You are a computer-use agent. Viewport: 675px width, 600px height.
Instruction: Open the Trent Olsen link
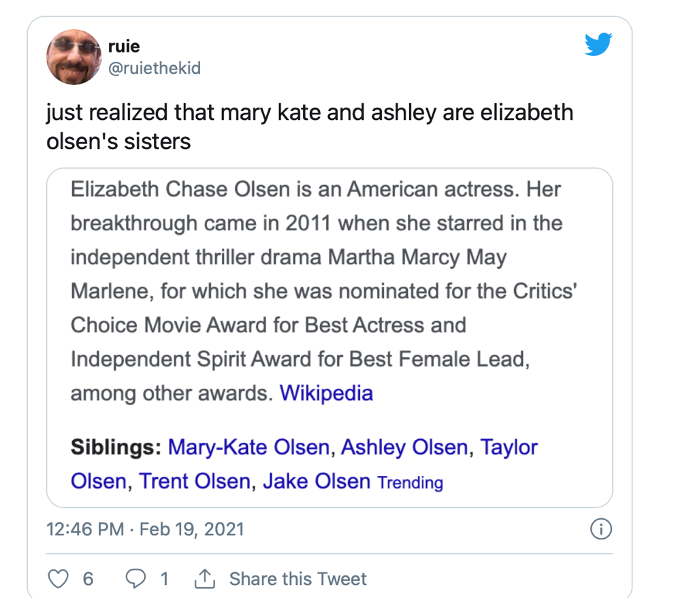(x=195, y=481)
